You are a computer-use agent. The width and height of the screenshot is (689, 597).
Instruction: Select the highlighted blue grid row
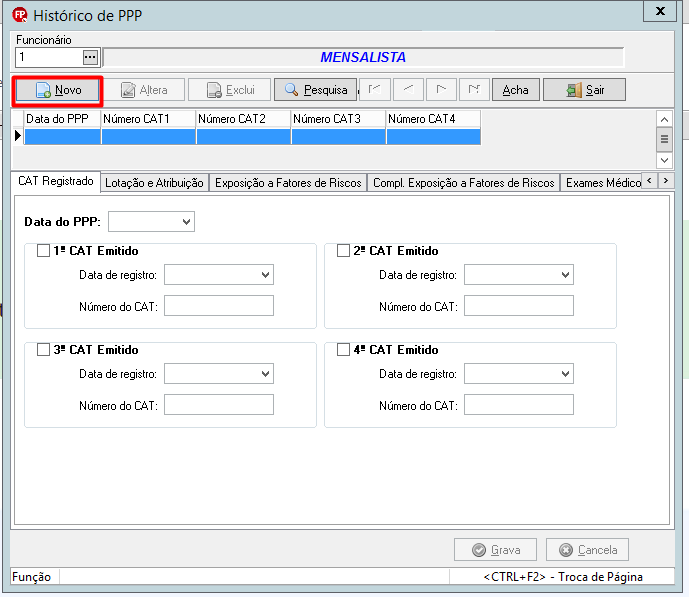(x=252, y=136)
